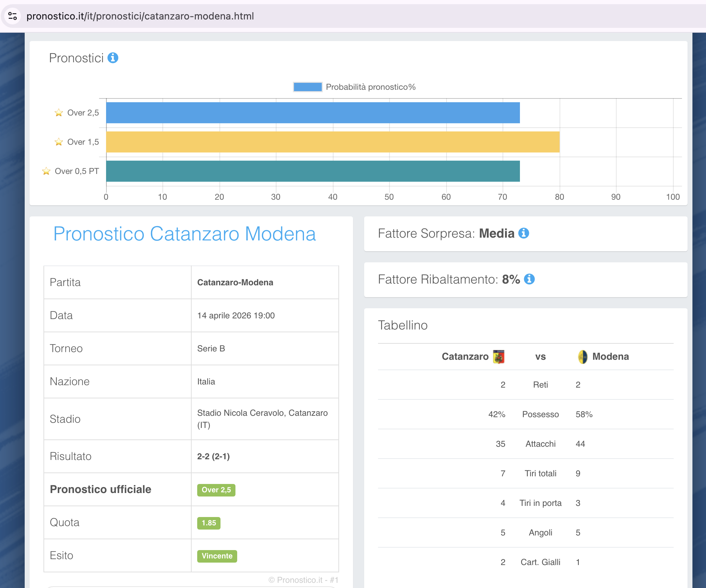Click the blue Over 2,5 chart bar
The image size is (706, 588).
[313, 113]
